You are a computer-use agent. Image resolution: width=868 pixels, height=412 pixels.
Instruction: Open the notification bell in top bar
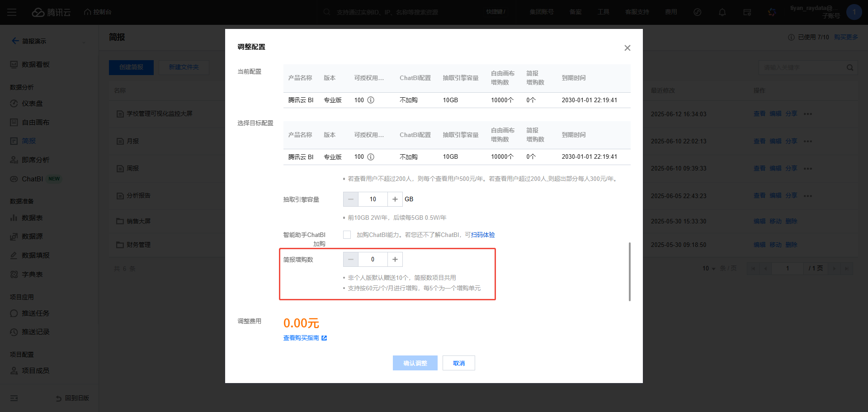click(722, 12)
